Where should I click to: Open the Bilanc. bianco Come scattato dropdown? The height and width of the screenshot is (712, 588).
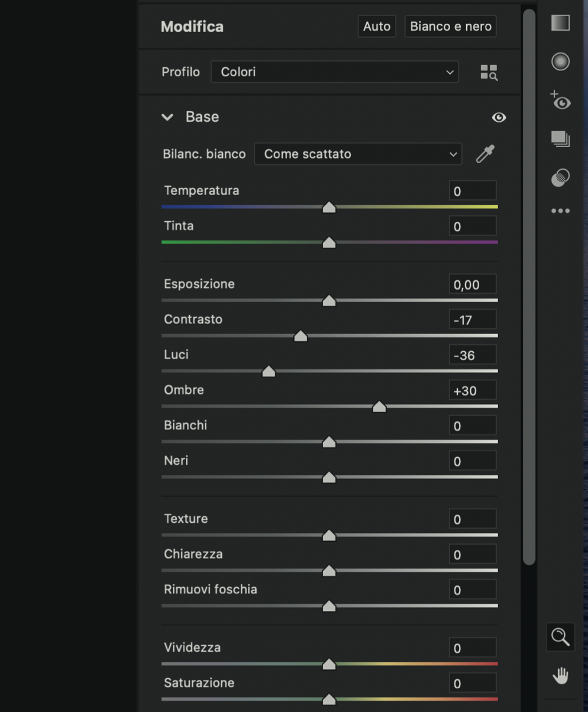[358, 154]
